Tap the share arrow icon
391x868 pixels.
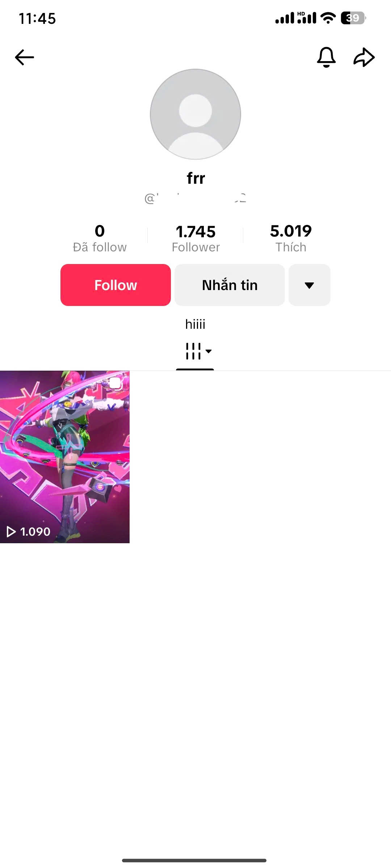pyautogui.click(x=364, y=57)
